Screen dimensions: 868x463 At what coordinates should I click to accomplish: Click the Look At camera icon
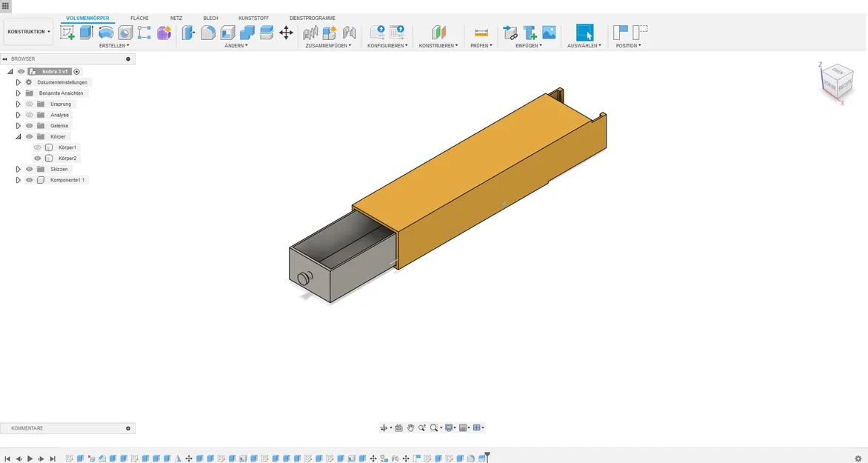pos(398,427)
